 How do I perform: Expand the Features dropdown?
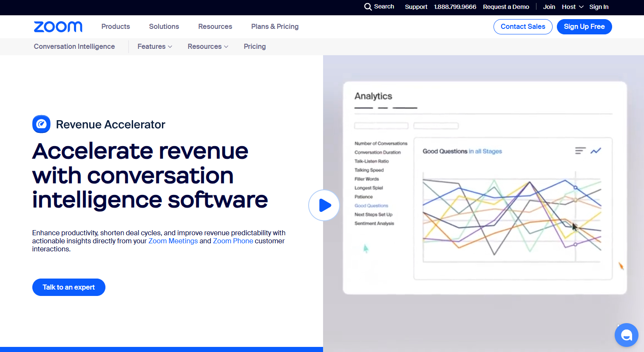pos(155,46)
